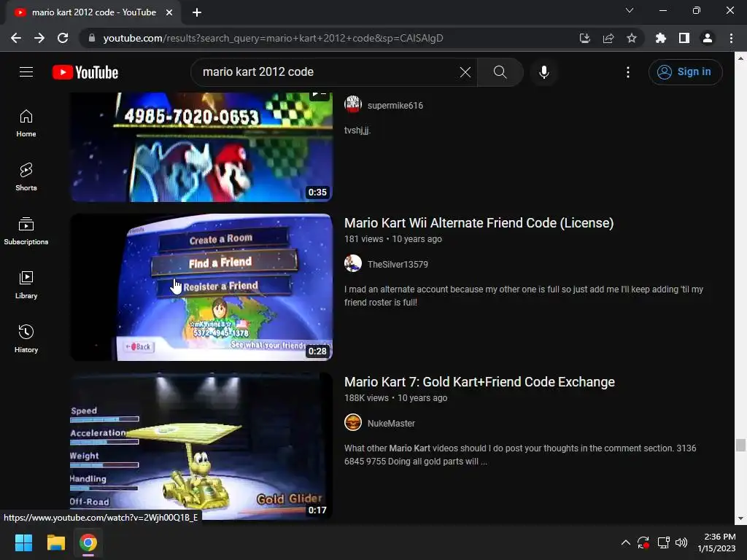
Task: Go back with browser back arrow
Action: point(16,38)
